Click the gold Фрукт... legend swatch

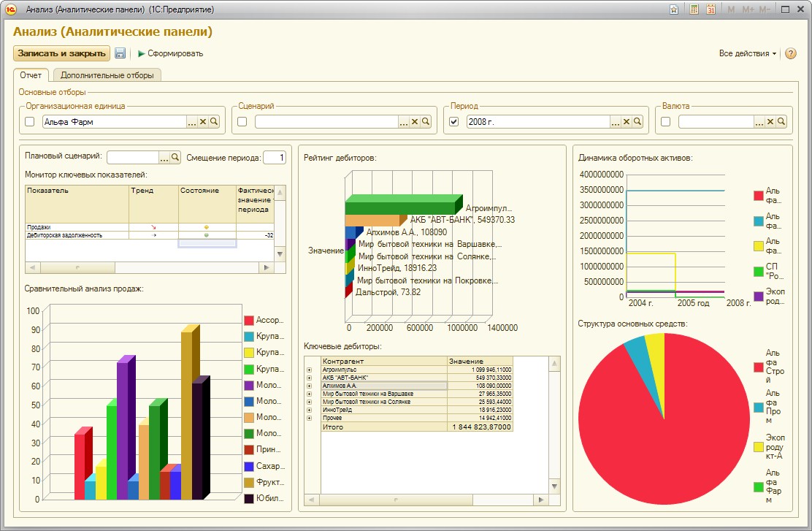pyautogui.click(x=248, y=482)
